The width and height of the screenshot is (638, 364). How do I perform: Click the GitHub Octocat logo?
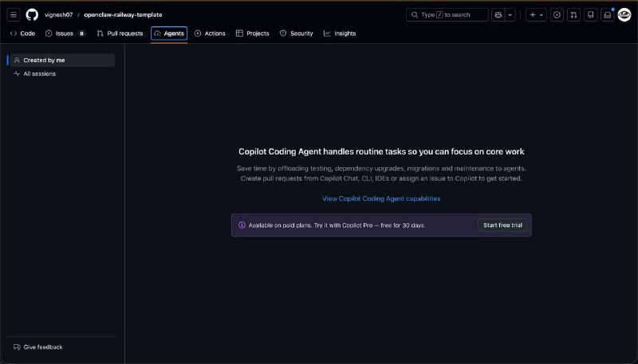point(32,14)
